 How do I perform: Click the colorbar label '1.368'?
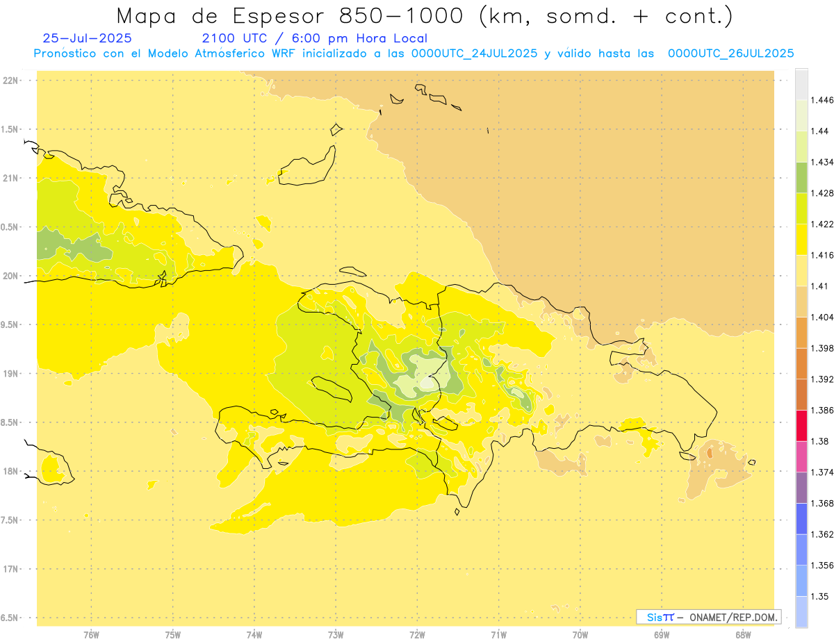821,503
